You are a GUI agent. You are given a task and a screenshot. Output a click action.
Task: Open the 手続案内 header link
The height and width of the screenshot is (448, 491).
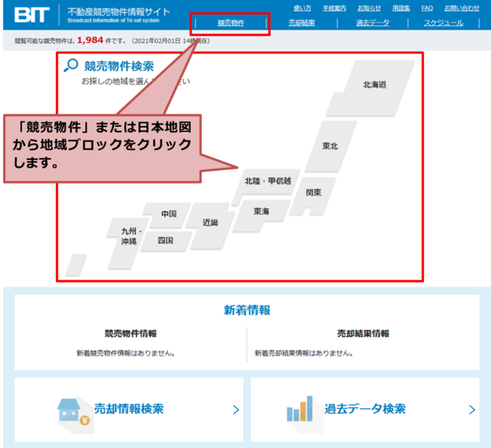pos(334,8)
